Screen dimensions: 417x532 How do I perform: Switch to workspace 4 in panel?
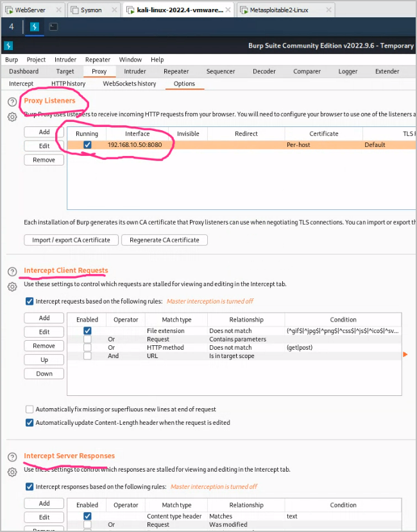[12, 26]
